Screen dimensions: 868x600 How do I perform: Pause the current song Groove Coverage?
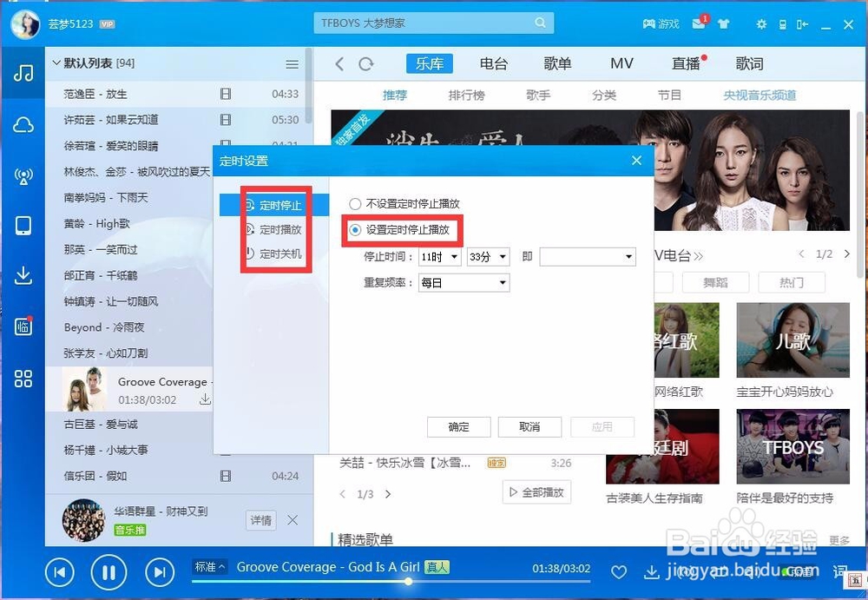coord(108,572)
